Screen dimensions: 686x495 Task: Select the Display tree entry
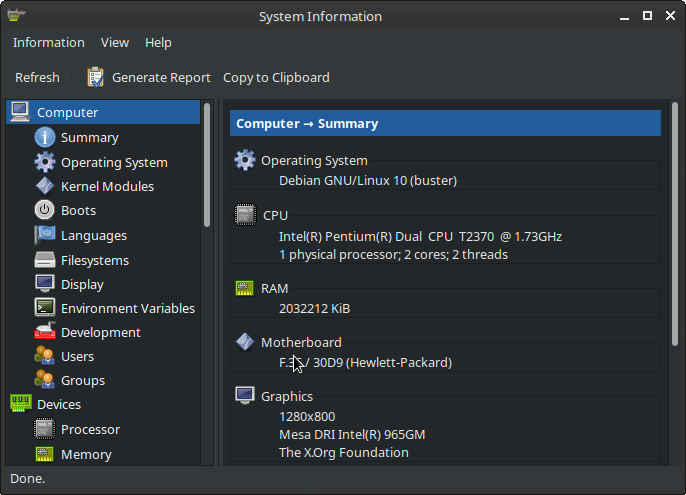coord(82,284)
